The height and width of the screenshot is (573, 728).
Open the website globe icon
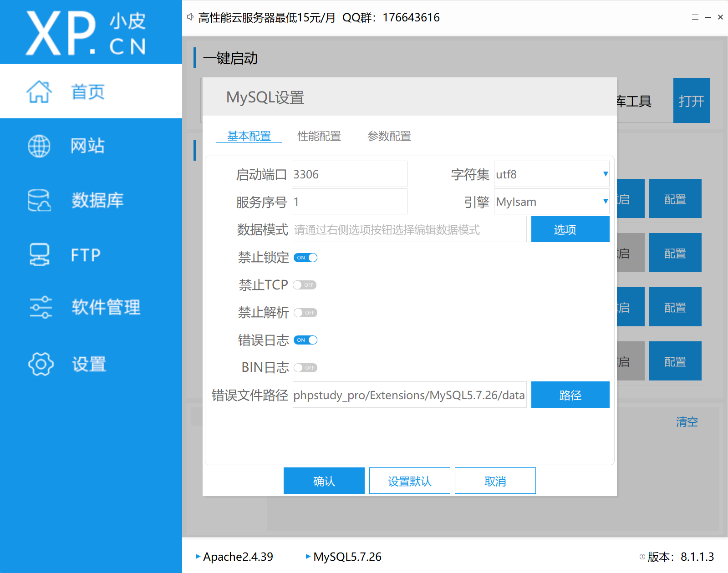[x=39, y=146]
